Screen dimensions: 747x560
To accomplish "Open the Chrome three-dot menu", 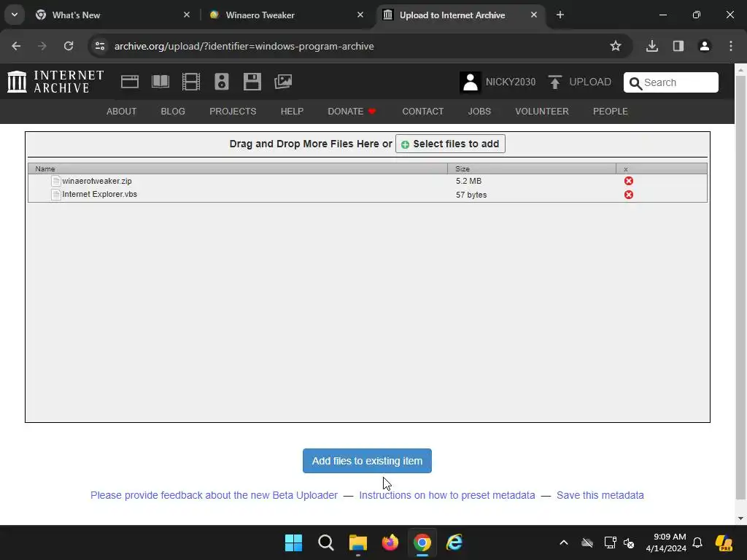I will (731, 46).
